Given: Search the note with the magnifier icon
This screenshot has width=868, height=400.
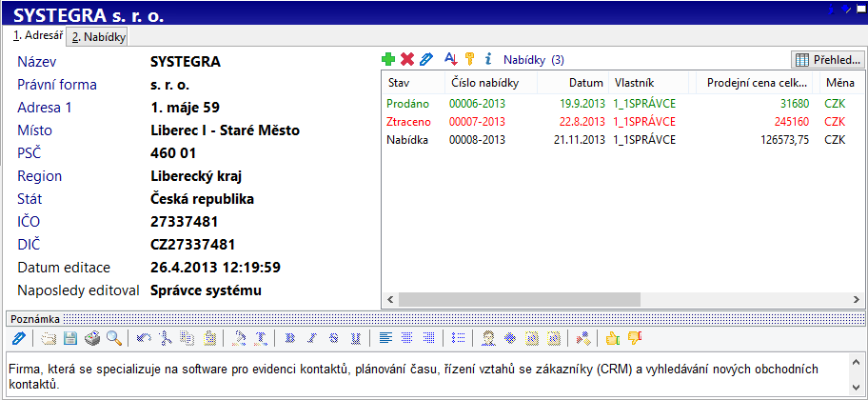Looking at the screenshot, I should point(114,338).
